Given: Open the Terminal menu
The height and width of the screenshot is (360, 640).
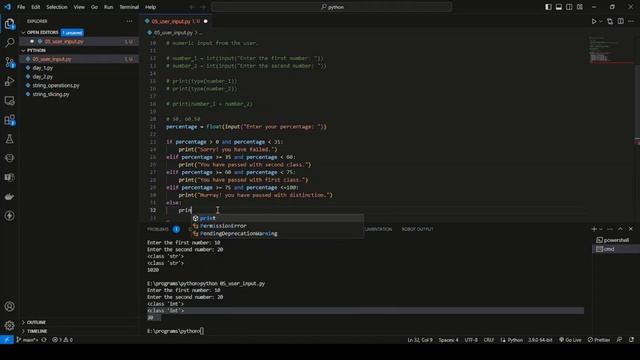Looking at the screenshot, I should pyautogui.click(x=129, y=7).
